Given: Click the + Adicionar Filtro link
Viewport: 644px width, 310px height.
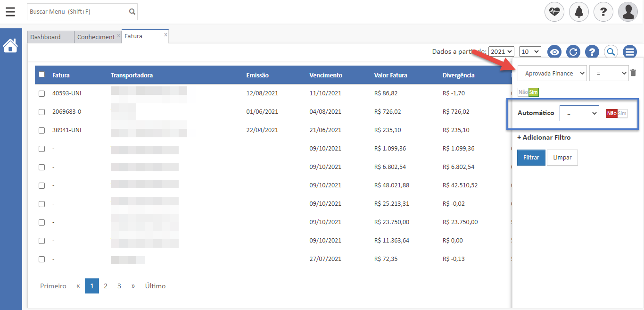Looking at the screenshot, I should pos(544,137).
